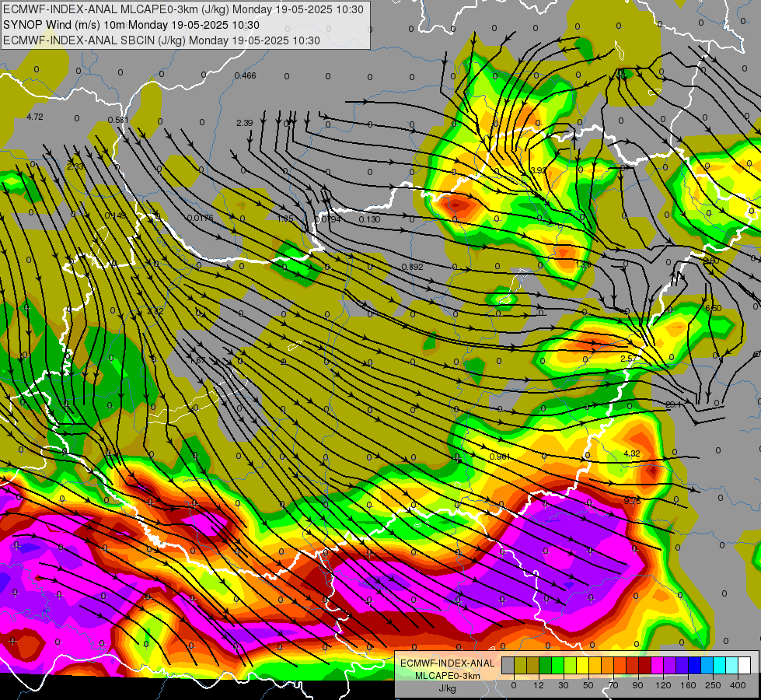Select the dark green legend swatch
This screenshot has width=761, height=700.
pos(546,665)
